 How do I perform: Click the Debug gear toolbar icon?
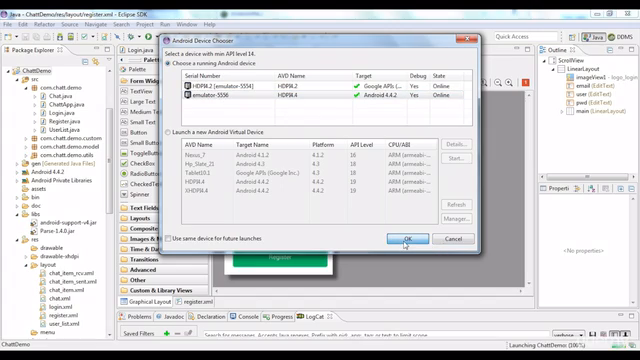pos(131,37)
